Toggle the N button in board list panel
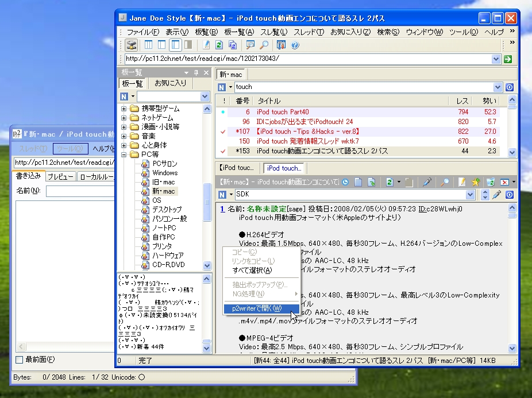This screenshot has height=398, width=532. (124, 96)
